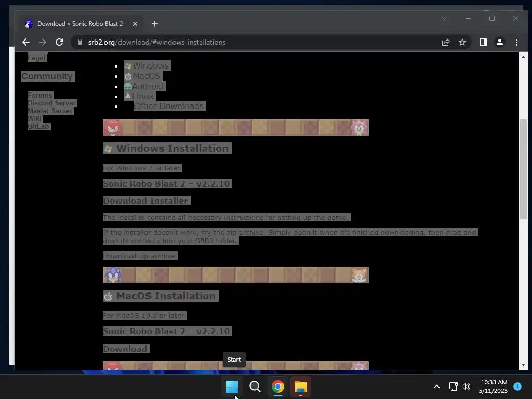
Task: Expand the tab search dropdown
Action: 444,18
